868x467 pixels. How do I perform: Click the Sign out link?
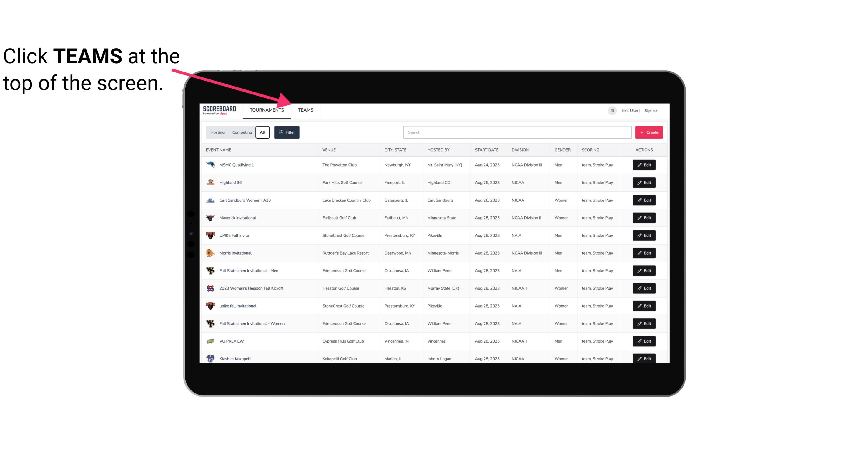[651, 110]
